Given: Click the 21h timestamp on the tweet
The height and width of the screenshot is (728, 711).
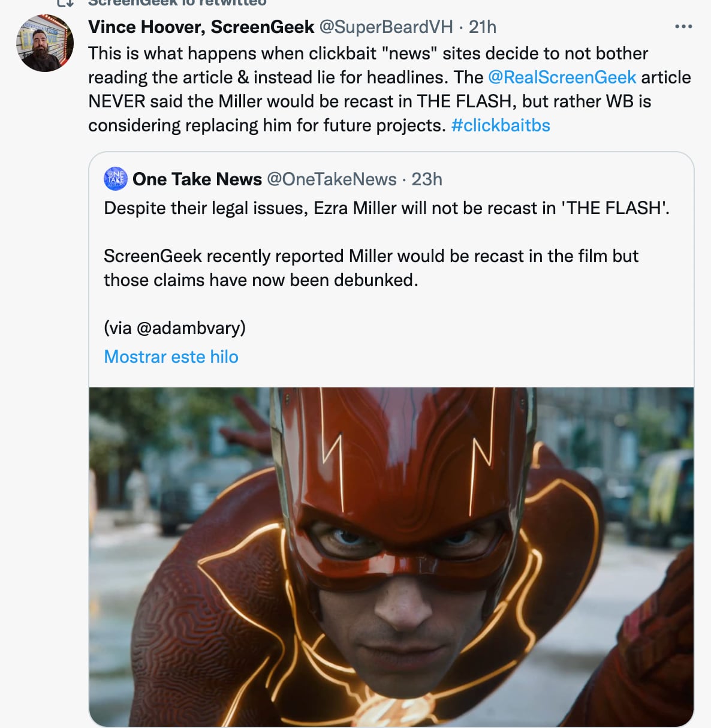Looking at the screenshot, I should (x=482, y=27).
